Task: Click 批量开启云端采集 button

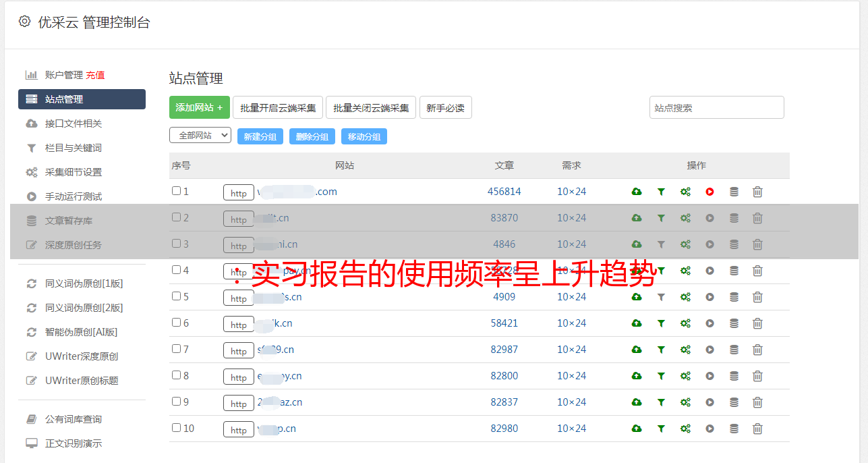Action: coord(278,107)
